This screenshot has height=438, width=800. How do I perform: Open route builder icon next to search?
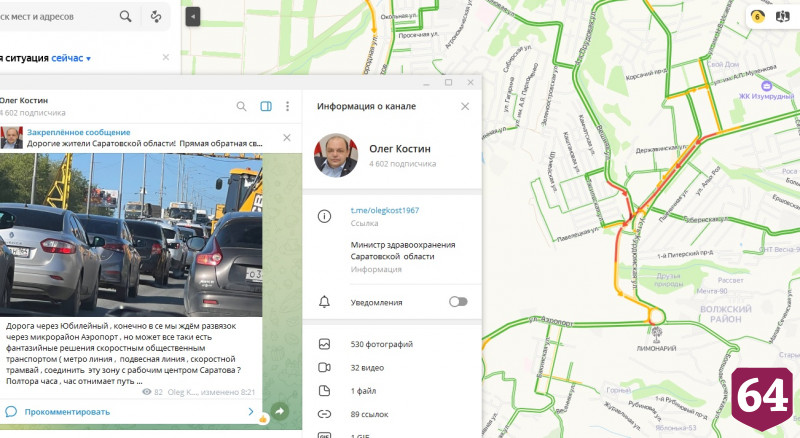156,16
